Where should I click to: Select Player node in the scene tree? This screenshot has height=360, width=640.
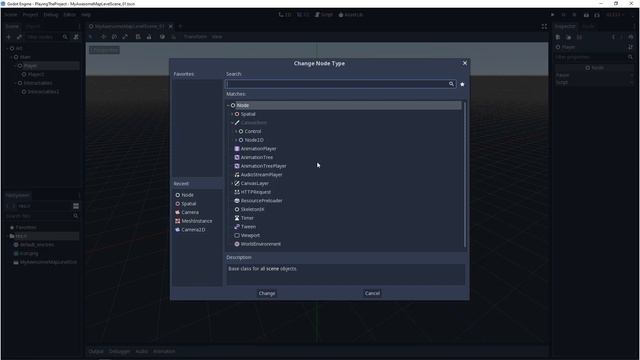pyautogui.click(x=30, y=66)
